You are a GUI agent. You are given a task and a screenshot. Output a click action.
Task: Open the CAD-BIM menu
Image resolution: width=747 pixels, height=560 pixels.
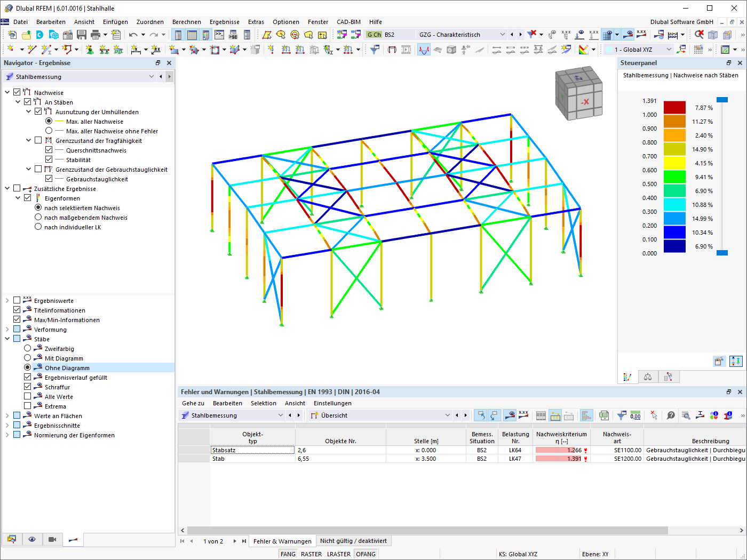click(x=348, y=22)
